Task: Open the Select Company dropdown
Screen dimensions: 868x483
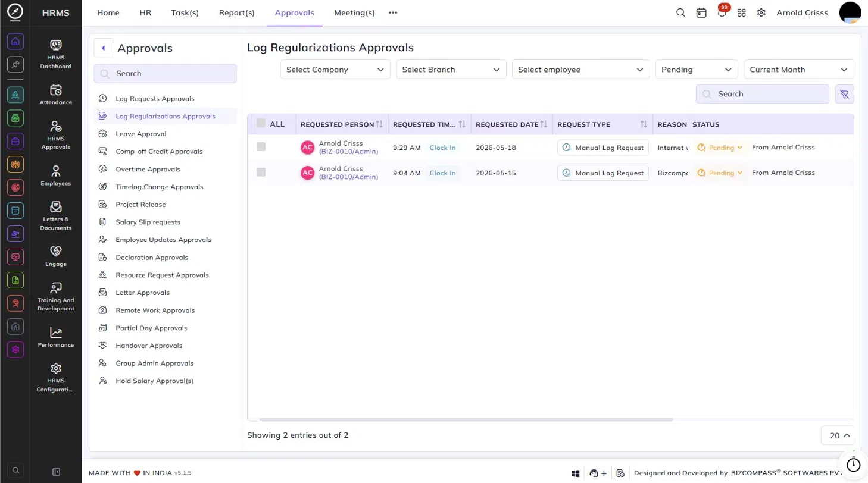Action: [x=335, y=70]
